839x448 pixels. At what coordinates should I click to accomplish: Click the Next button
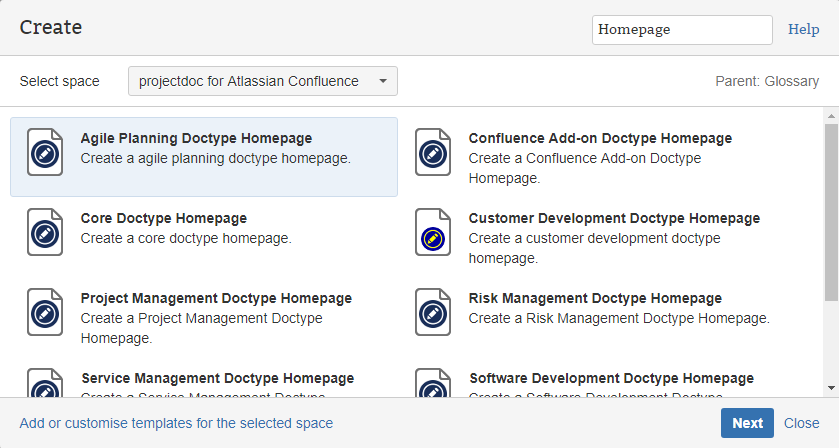click(747, 423)
